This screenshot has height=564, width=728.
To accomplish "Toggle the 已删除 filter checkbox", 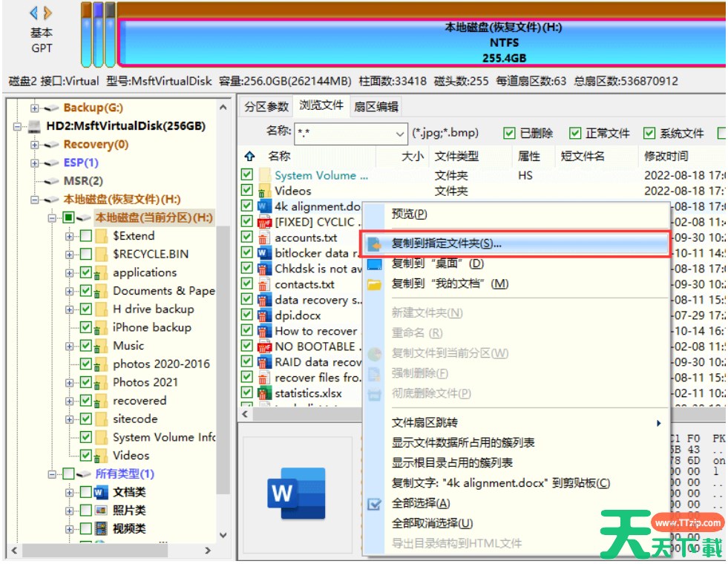I will point(509,134).
